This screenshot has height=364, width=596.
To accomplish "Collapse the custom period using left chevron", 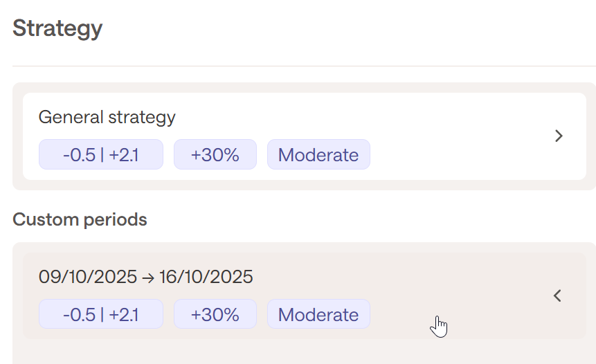I will click(557, 296).
